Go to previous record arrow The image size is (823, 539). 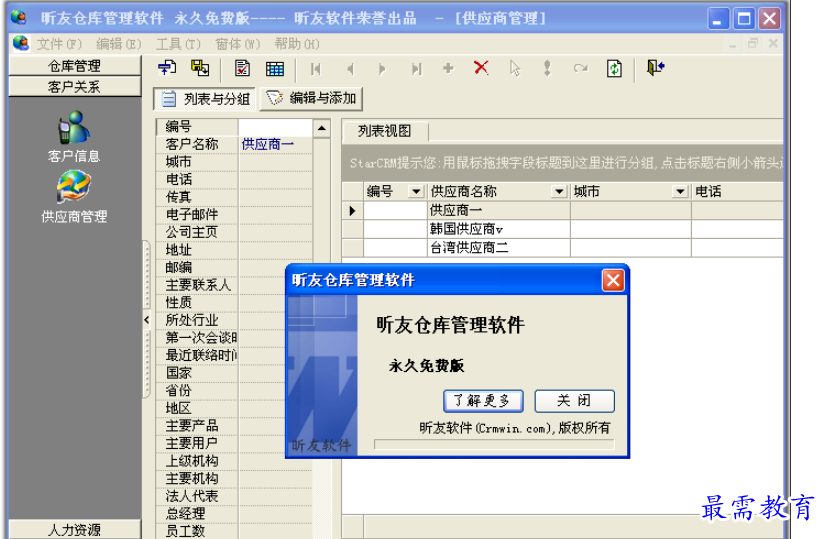click(350, 69)
